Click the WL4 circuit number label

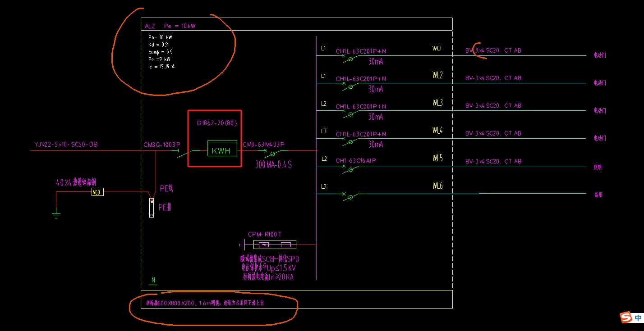point(437,130)
